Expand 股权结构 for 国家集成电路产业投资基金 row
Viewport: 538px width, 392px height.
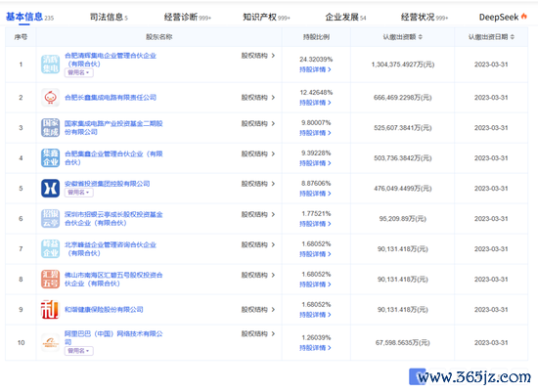(x=258, y=123)
